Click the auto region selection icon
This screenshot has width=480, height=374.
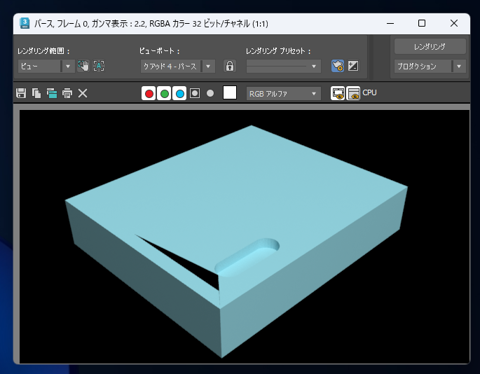99,66
